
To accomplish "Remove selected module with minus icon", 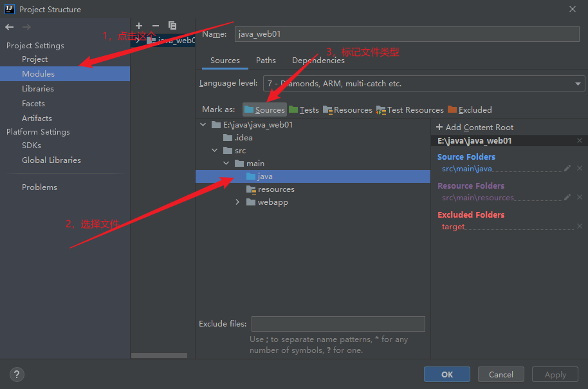I will (156, 26).
